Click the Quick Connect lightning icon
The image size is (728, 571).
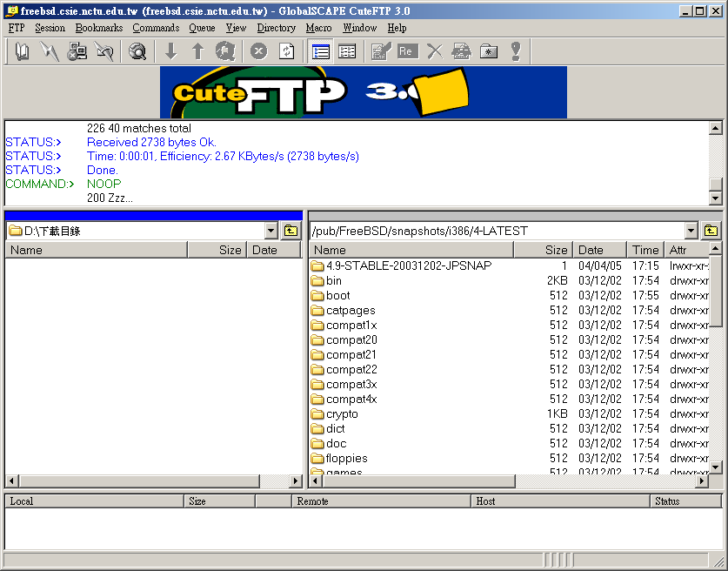coord(50,51)
